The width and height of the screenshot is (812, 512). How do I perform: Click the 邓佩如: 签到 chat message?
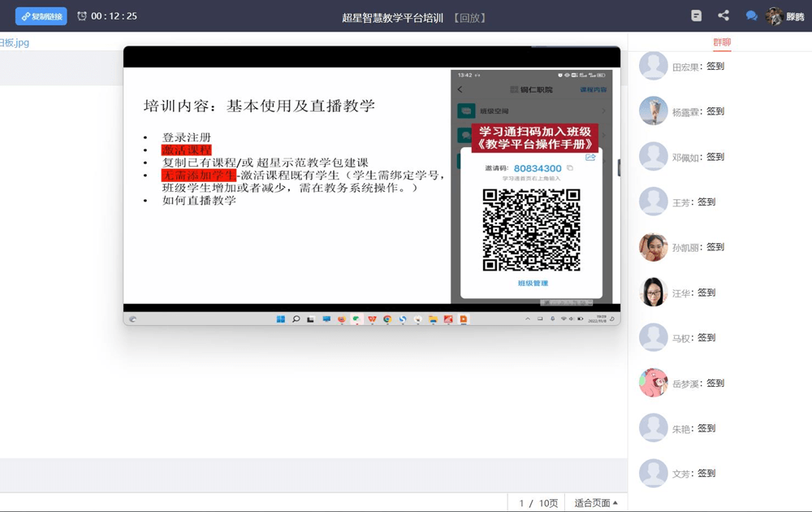[x=698, y=157]
